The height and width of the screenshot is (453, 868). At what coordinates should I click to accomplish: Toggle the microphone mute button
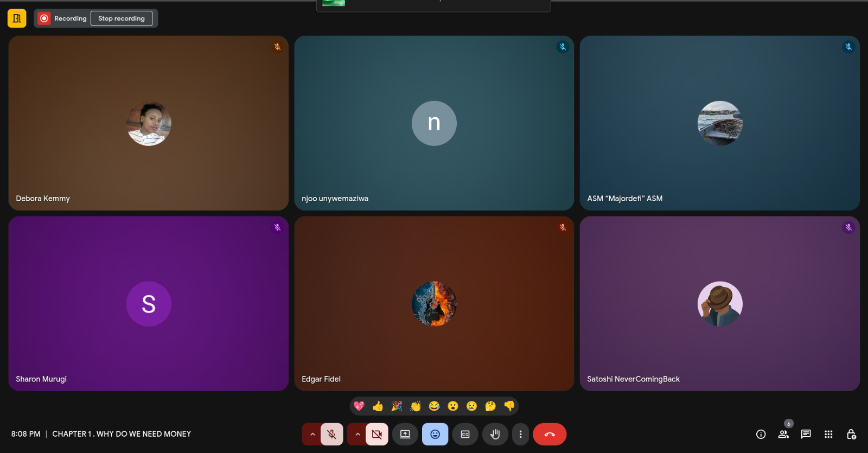[x=331, y=434]
